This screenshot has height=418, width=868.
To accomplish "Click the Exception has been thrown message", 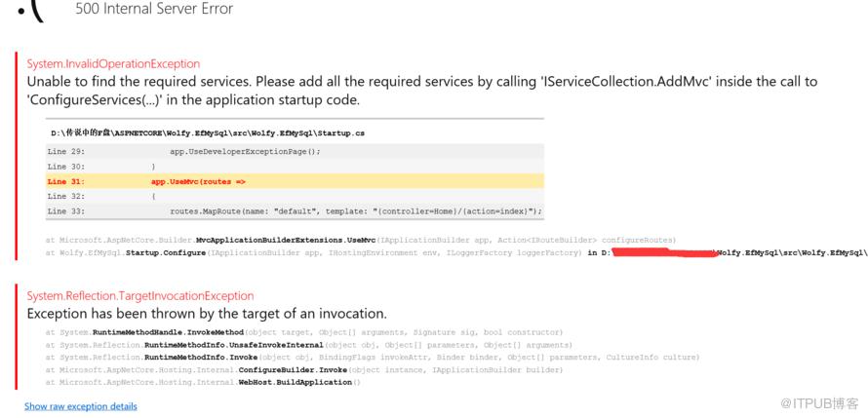I will 207,314.
